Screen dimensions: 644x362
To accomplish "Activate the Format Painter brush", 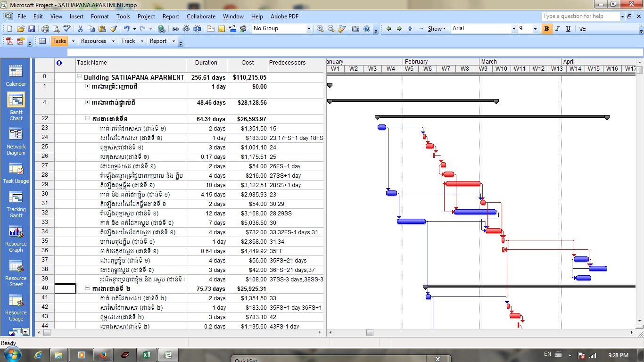I will 113,29.
